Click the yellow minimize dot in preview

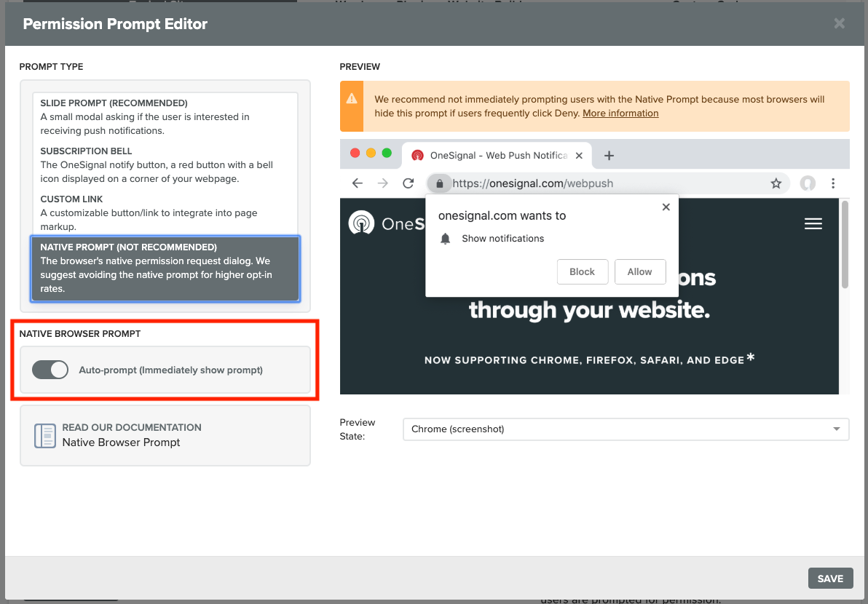(371, 154)
